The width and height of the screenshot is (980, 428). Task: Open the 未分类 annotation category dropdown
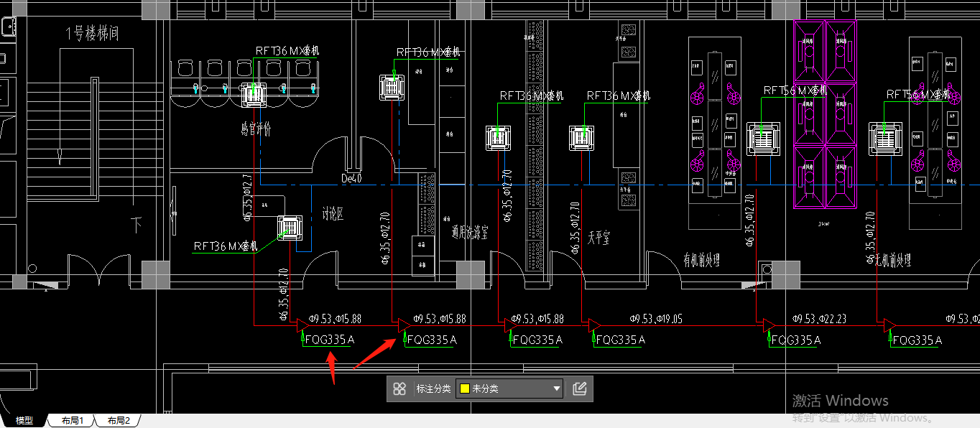click(510, 389)
